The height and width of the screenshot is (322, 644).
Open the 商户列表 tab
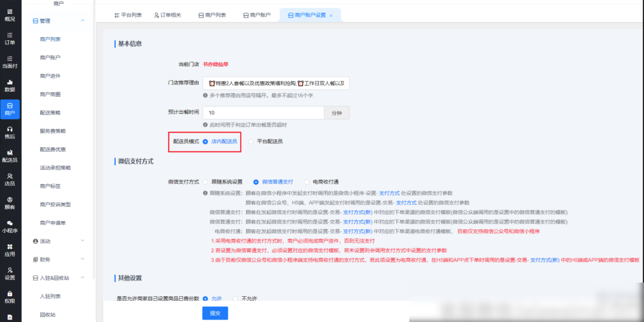(x=212, y=14)
